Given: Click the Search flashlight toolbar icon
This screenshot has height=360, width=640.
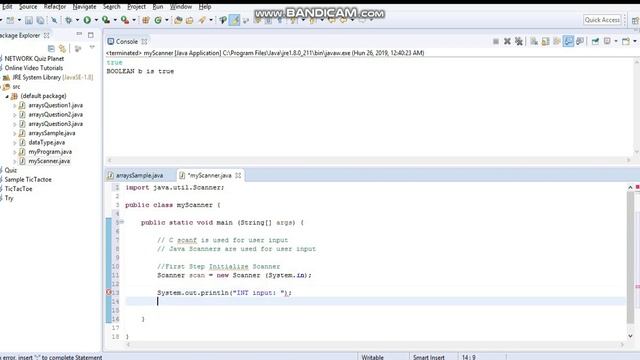Looking at the screenshot, I should click(202, 20).
